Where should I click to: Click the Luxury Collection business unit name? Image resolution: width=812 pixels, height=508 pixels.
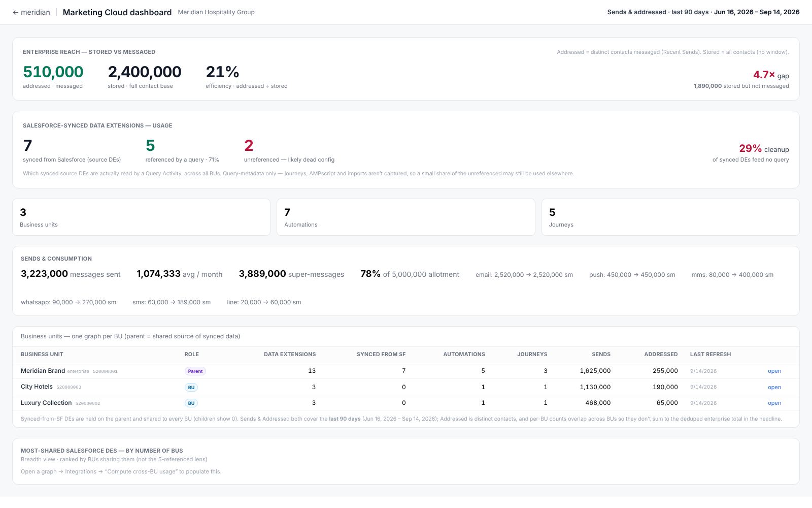click(x=46, y=403)
